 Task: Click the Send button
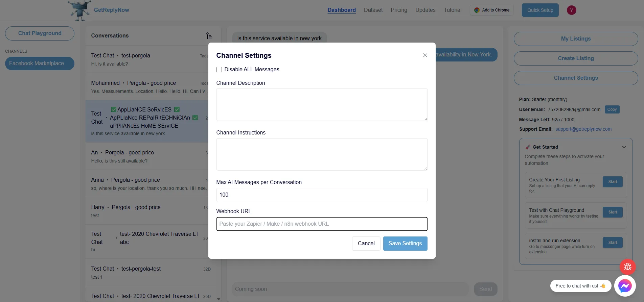(x=485, y=289)
